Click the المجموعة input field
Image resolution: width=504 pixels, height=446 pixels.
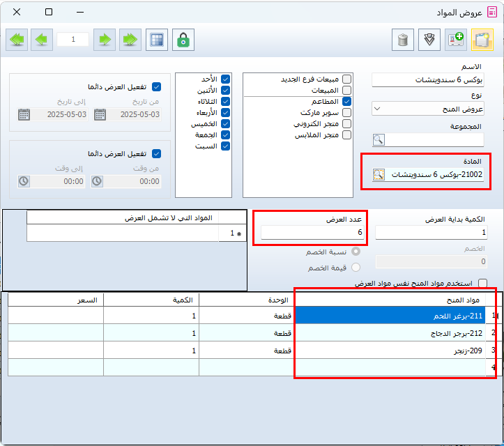pos(434,140)
